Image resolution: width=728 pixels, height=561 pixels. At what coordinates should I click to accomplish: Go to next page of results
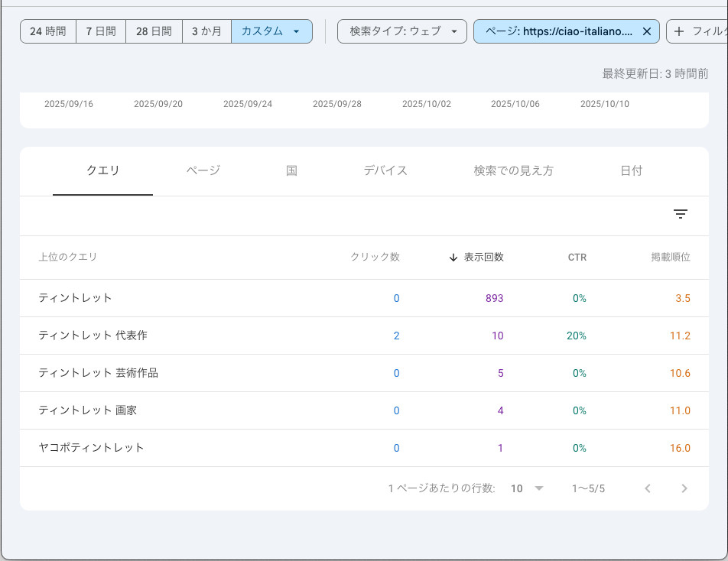point(684,488)
